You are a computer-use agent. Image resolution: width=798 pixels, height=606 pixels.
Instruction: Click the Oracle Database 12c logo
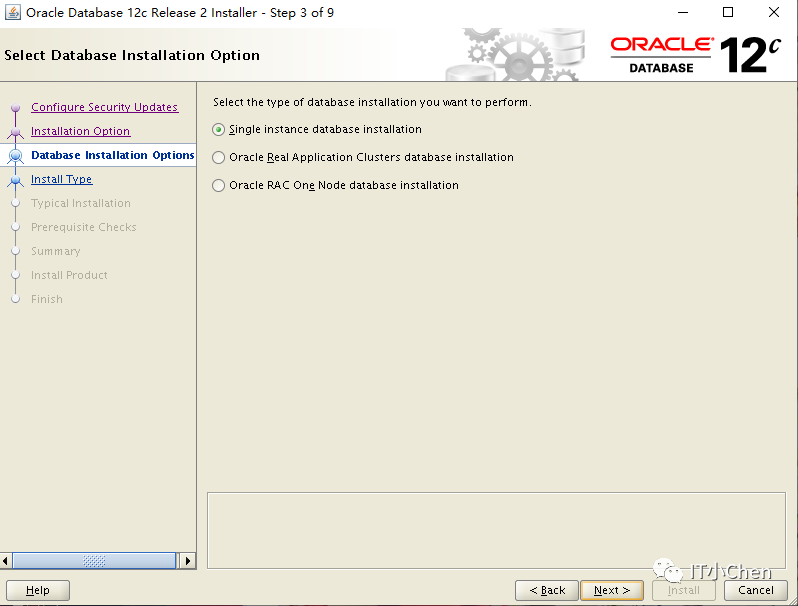(695, 55)
